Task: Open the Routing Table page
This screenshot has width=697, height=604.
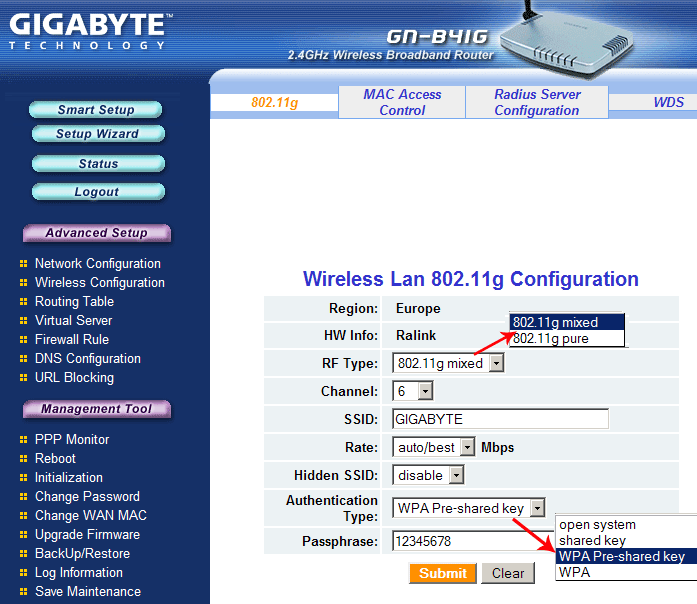Action: click(x=74, y=301)
